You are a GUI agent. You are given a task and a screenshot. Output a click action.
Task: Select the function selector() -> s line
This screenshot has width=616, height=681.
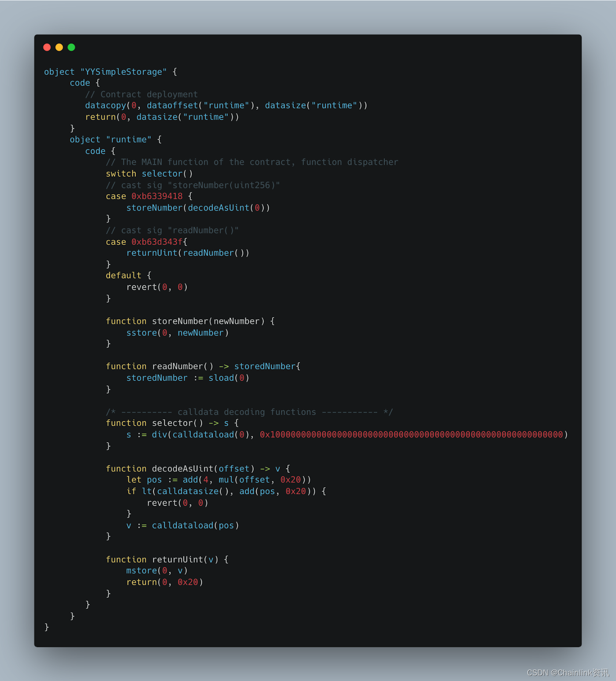coord(172,423)
